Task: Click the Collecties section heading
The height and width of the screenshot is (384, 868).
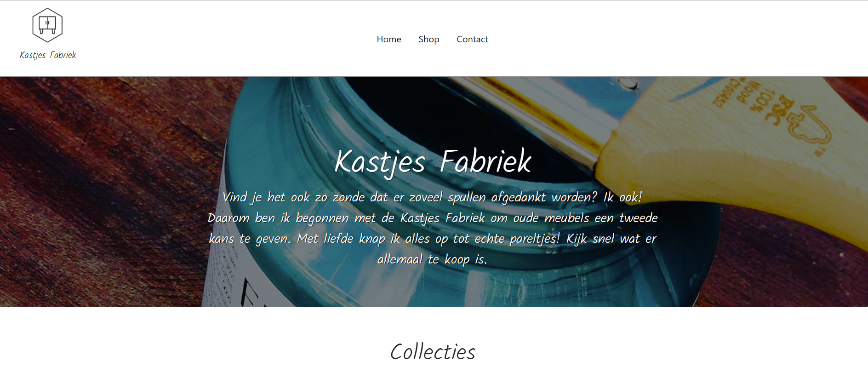Action: pos(433,352)
